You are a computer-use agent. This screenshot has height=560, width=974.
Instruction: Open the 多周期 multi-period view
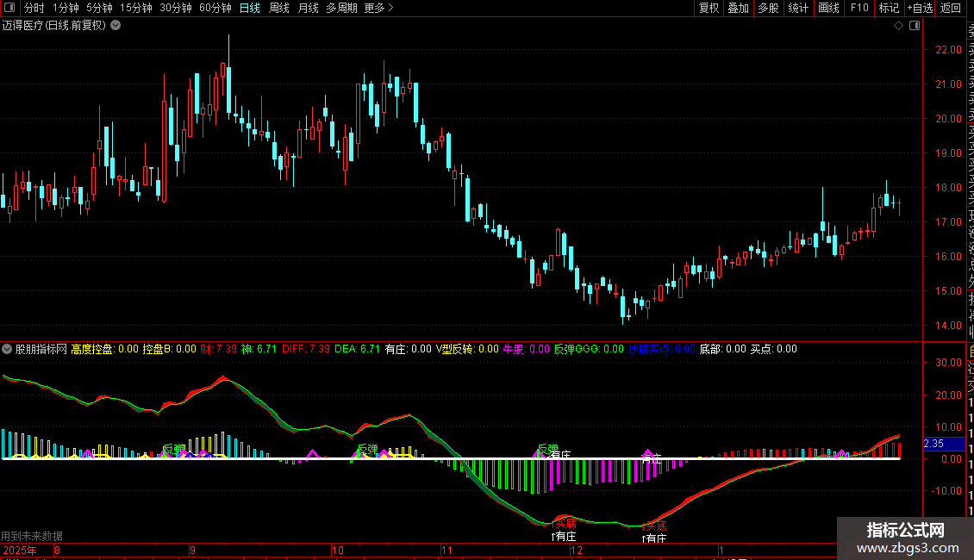pos(341,9)
